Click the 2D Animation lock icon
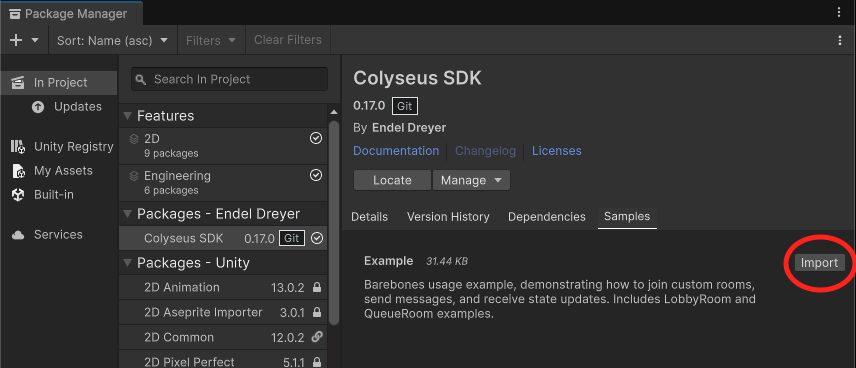Screen dimensions: 856x368 [x=317, y=288]
